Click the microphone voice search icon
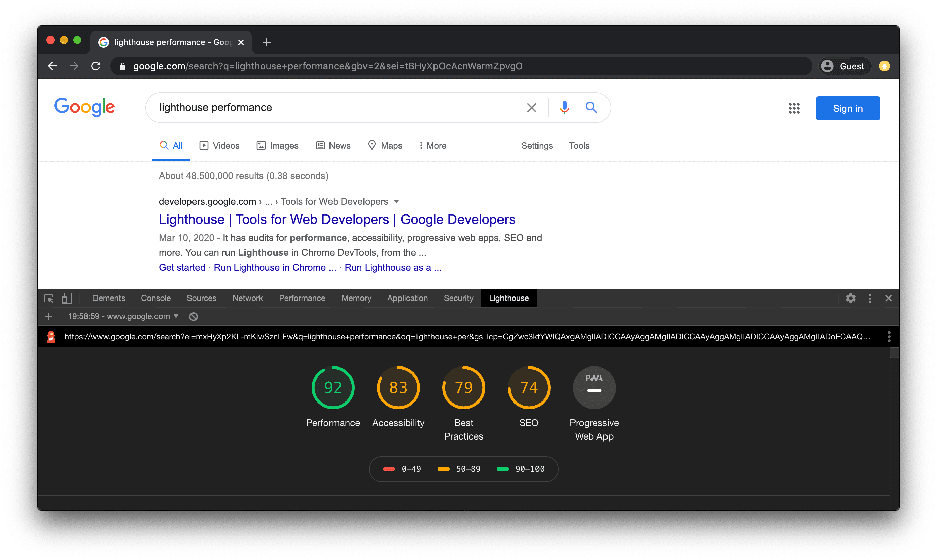 click(564, 108)
